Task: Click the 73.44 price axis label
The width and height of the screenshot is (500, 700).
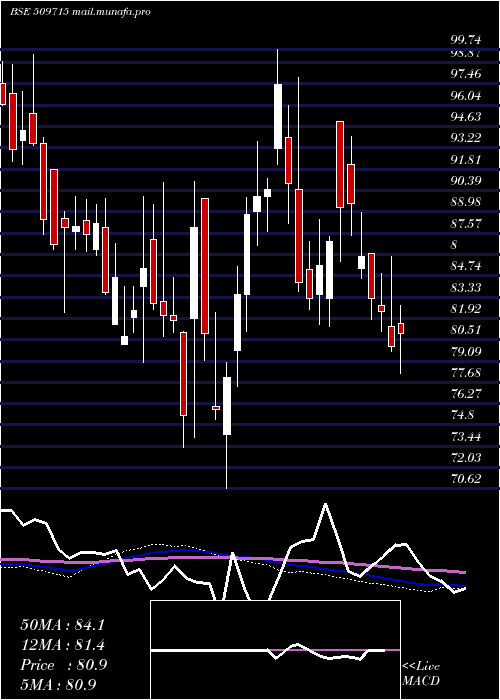Action: pos(466,437)
